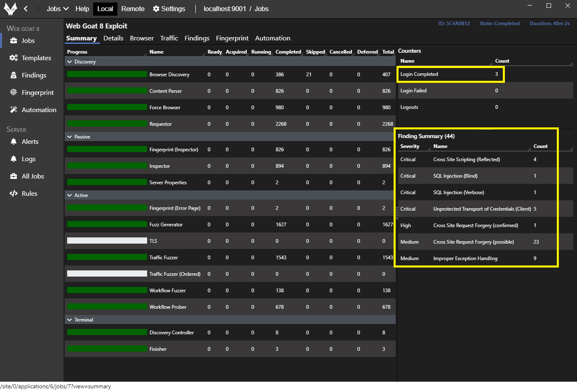
Task: Sort counters by Count column header
Action: point(502,61)
